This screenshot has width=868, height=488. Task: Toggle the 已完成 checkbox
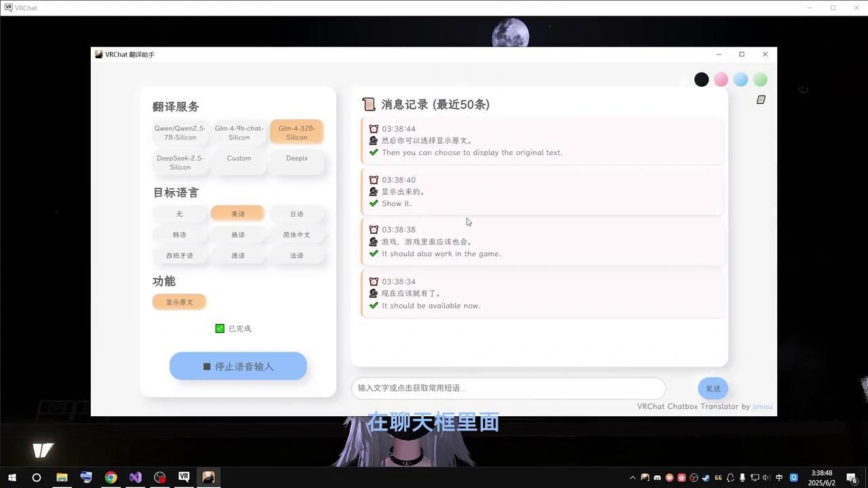(220, 328)
